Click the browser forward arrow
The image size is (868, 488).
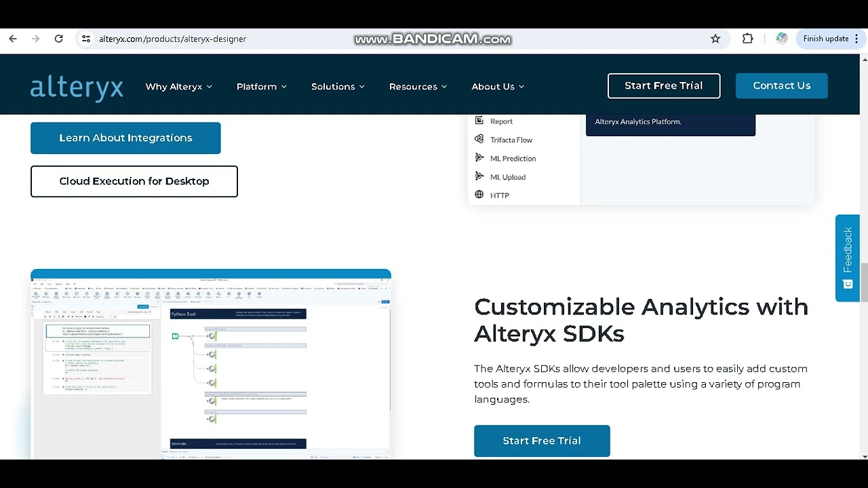tap(36, 39)
